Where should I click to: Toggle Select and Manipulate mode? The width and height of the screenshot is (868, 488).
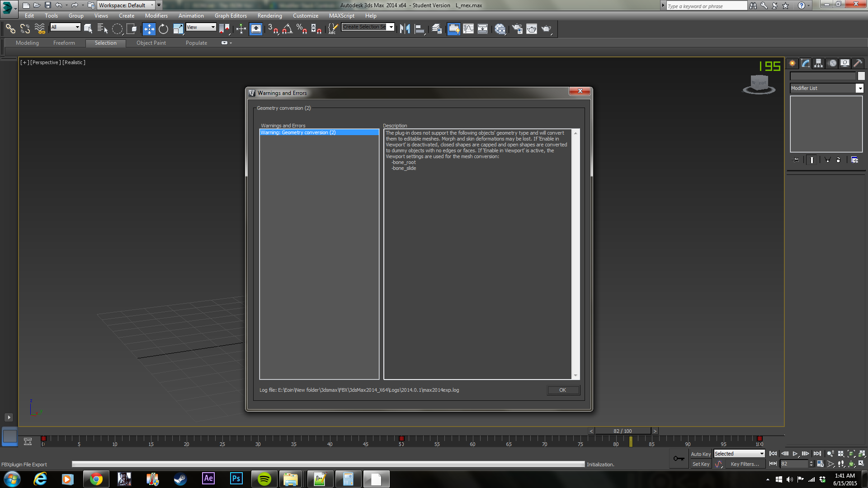[241, 29]
